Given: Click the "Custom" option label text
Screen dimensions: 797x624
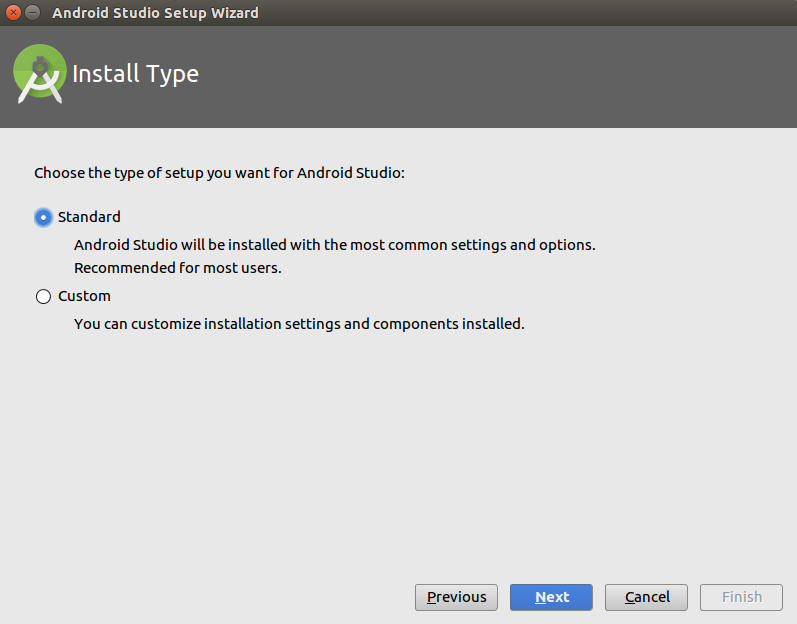Looking at the screenshot, I should pos(84,296).
